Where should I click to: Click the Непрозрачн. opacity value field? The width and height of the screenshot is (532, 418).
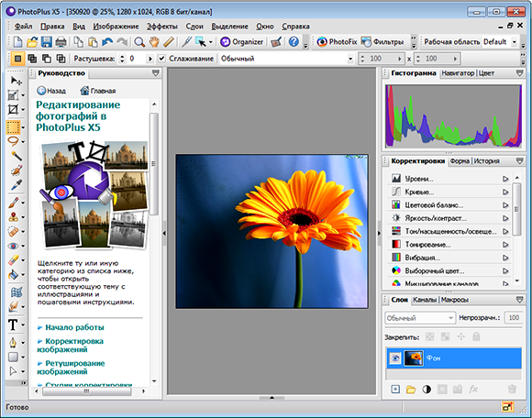[x=514, y=318]
